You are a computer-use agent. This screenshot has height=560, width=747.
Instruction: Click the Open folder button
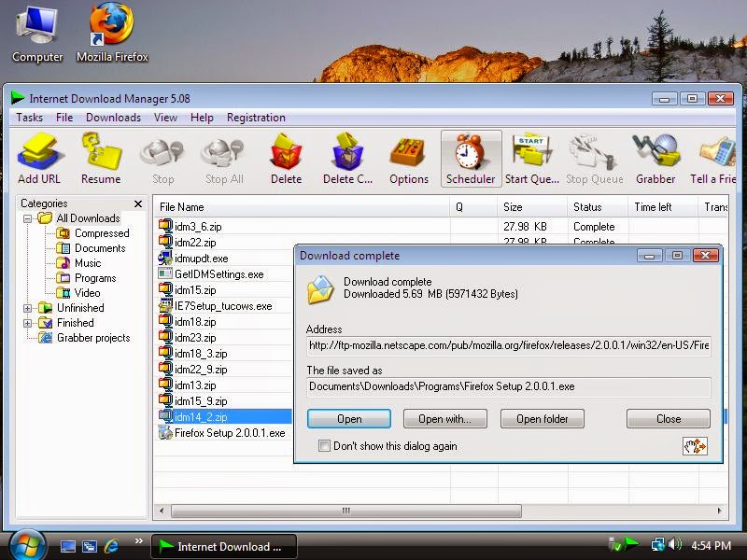pos(543,419)
